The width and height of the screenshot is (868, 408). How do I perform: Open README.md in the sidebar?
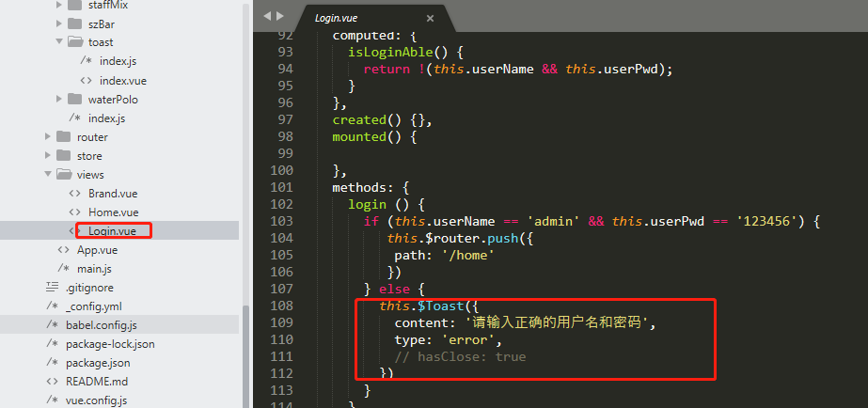click(97, 382)
